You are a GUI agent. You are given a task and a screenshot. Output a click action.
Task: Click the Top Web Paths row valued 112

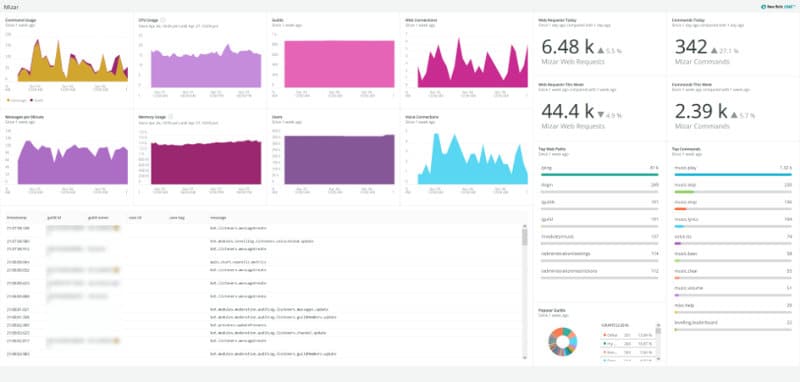pyautogui.click(x=599, y=273)
